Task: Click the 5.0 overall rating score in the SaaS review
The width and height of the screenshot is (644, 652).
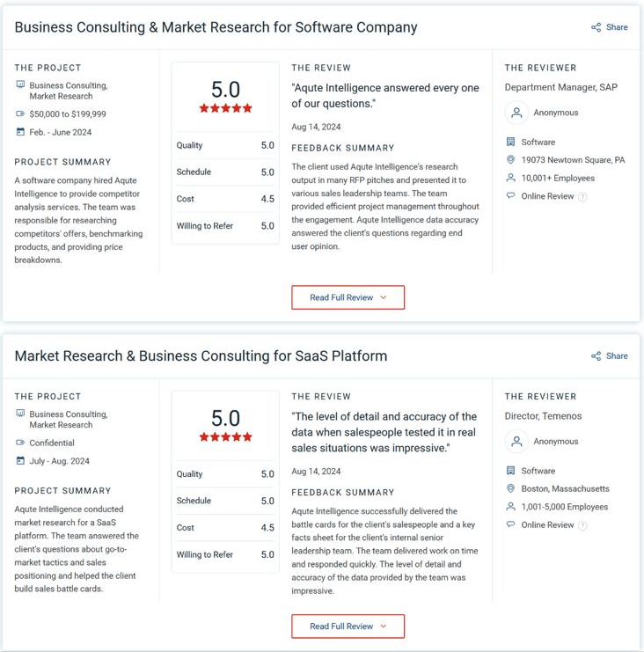Action: pos(225,418)
